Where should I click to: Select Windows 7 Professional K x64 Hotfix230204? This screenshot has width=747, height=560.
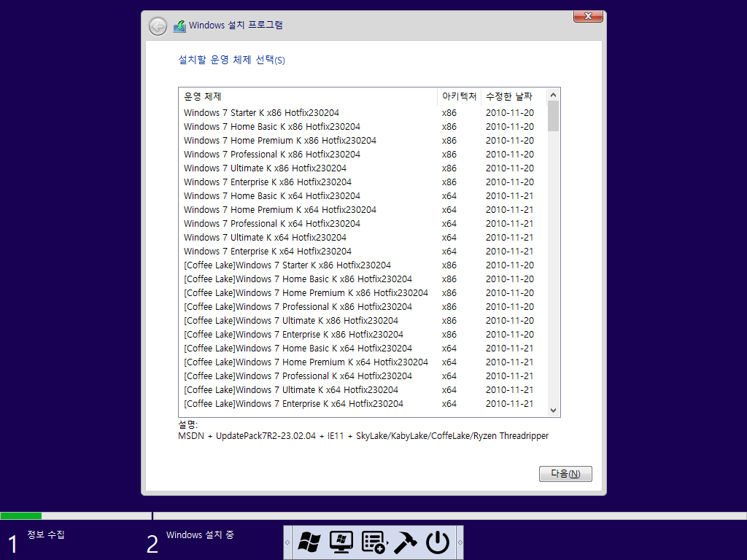tap(363, 223)
